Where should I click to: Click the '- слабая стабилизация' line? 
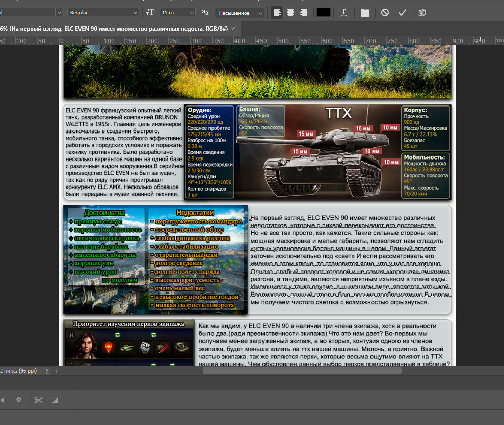(184, 247)
